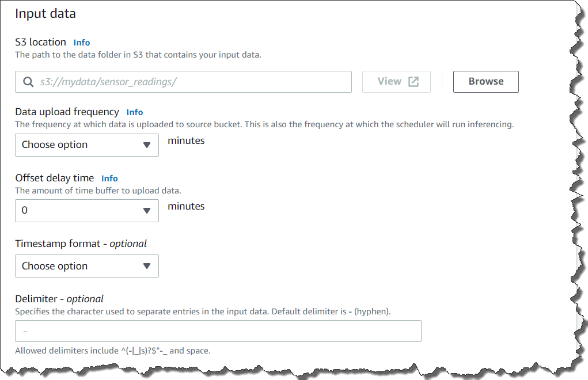
Task: Open the Data upload frequency combo box
Action: [86, 145]
